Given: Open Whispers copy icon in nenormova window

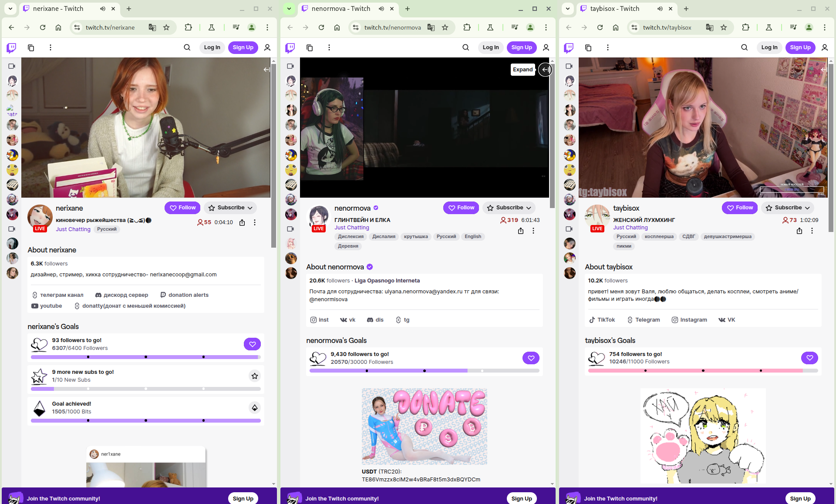Looking at the screenshot, I should [310, 47].
